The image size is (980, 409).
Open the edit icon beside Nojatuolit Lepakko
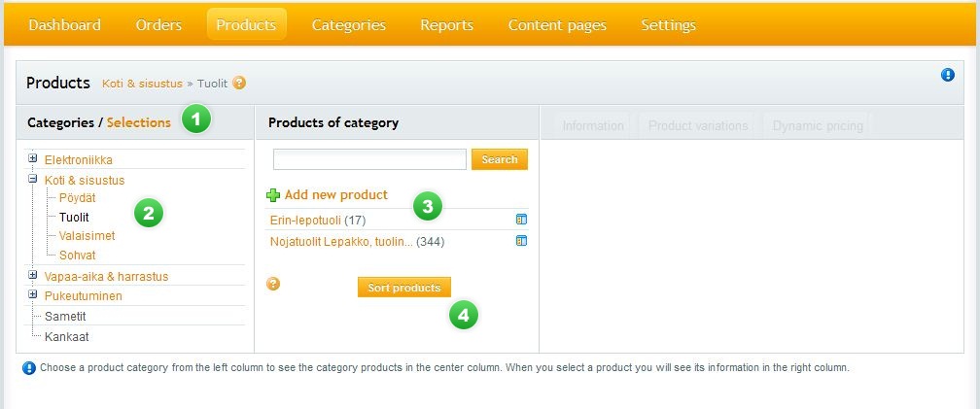tap(521, 241)
